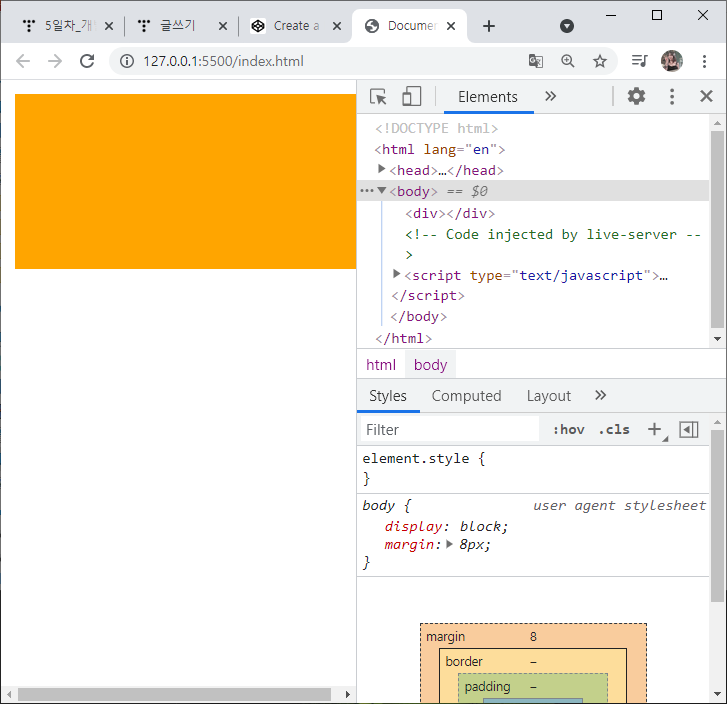Image resolution: width=727 pixels, height=704 pixels.
Task: Toggle the :hov element state panel
Action: click(568, 430)
